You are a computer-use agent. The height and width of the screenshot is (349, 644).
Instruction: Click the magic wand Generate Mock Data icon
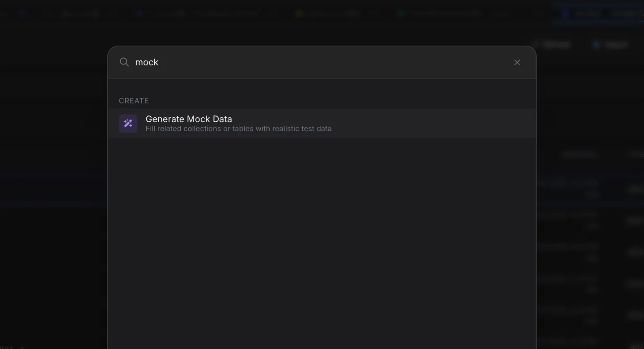click(x=128, y=123)
